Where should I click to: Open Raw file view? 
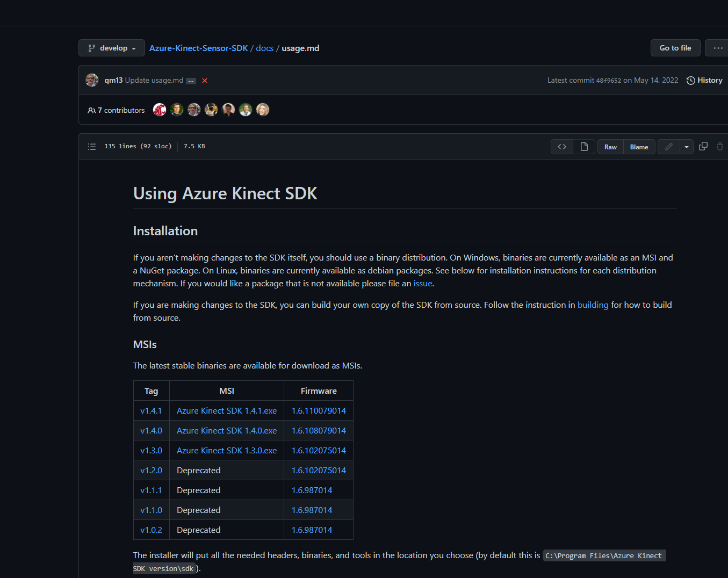click(610, 147)
